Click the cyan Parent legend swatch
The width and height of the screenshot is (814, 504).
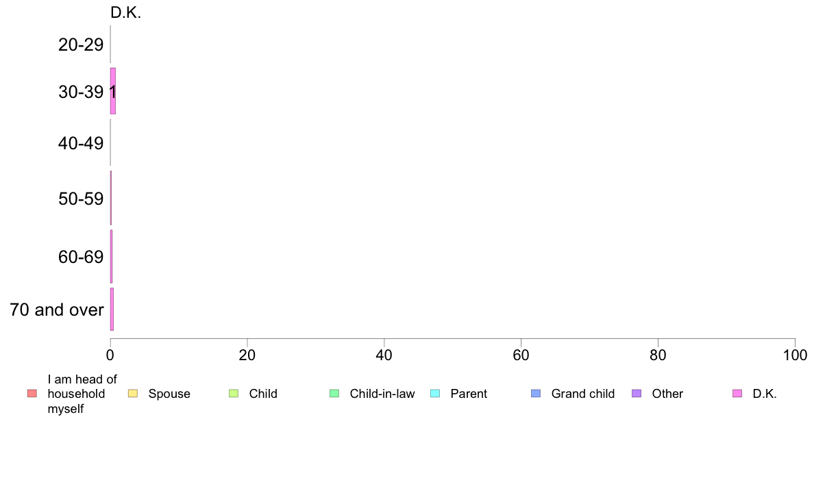pyautogui.click(x=435, y=394)
